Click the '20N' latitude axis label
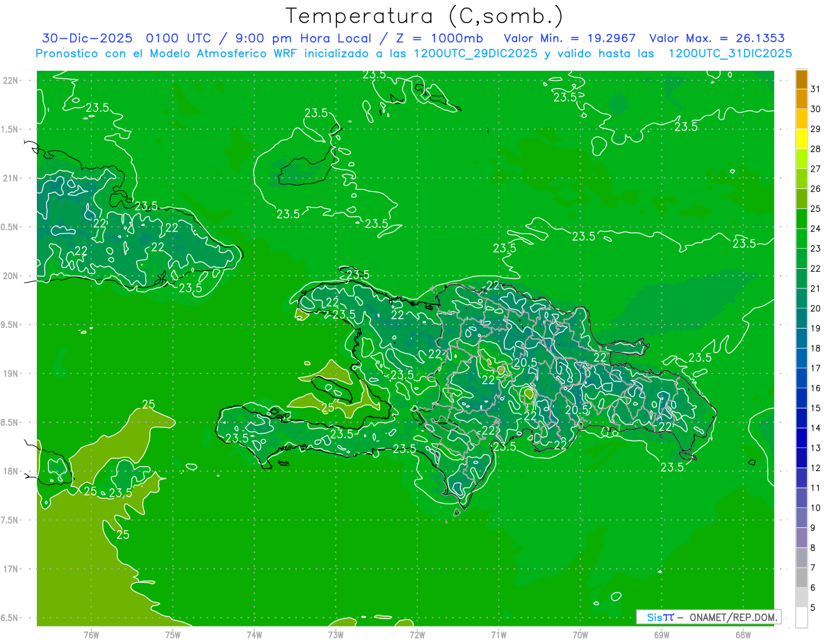 tap(12, 276)
